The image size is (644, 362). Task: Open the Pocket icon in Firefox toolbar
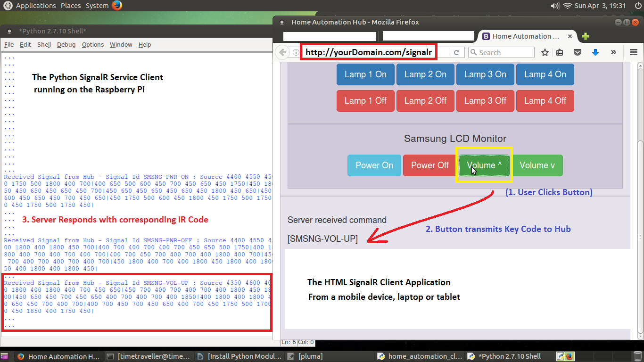578,52
